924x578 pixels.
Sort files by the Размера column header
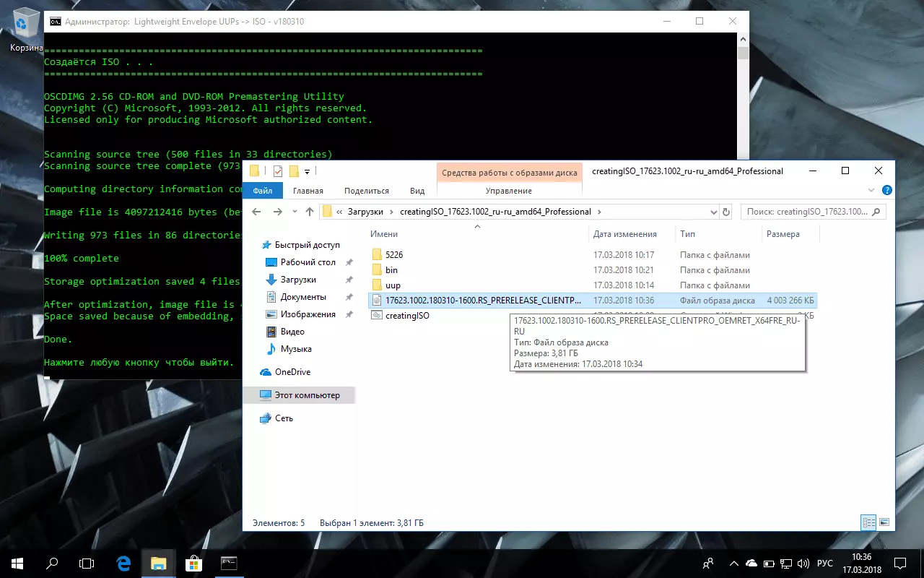point(783,234)
